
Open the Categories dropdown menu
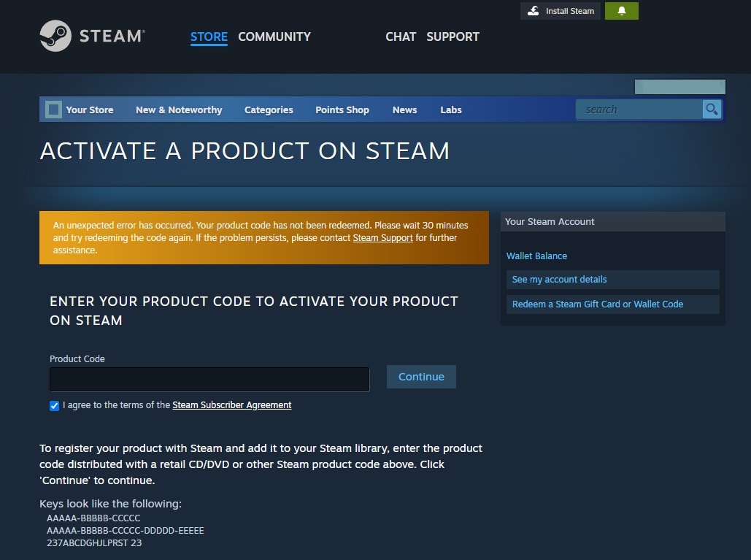click(x=269, y=110)
